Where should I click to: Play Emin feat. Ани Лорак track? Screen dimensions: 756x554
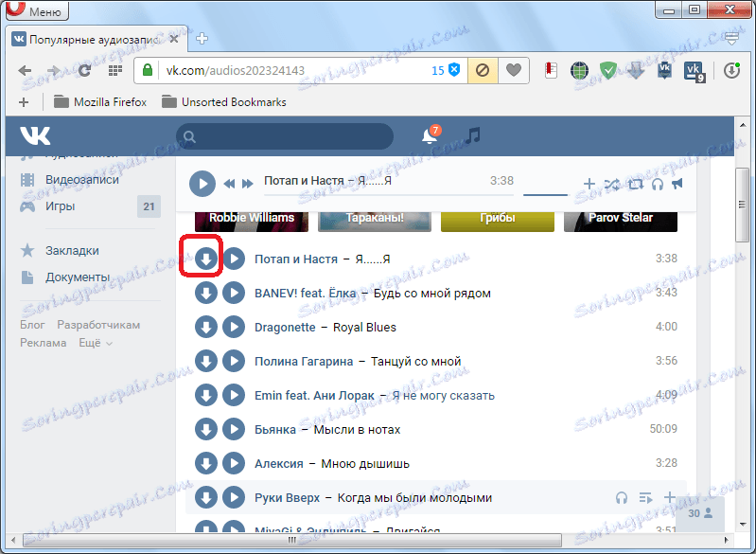point(234,396)
